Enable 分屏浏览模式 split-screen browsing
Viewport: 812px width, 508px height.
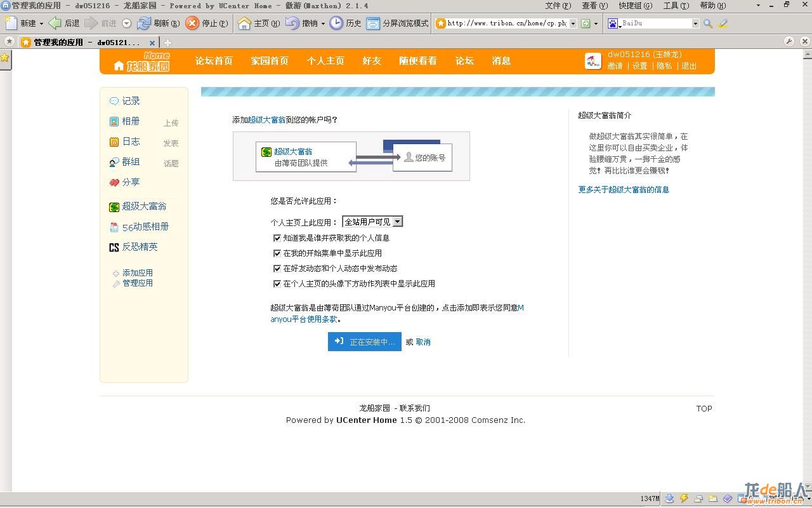(x=398, y=23)
